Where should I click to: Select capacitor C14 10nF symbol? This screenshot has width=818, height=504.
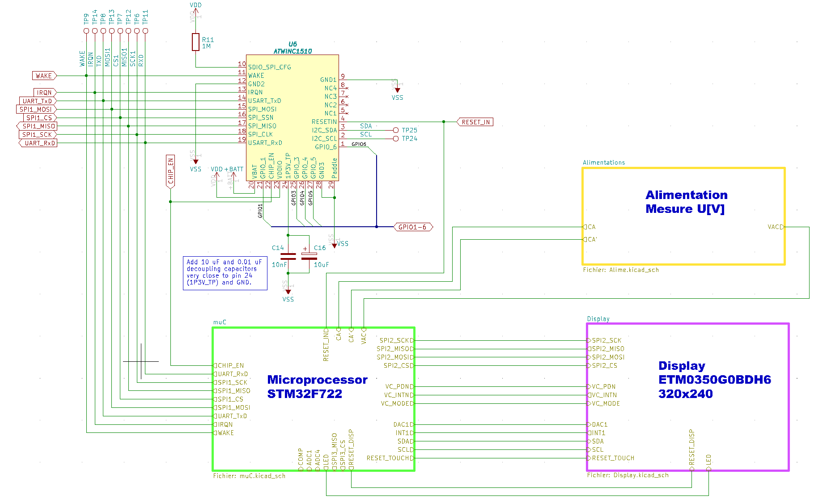pyautogui.click(x=288, y=256)
